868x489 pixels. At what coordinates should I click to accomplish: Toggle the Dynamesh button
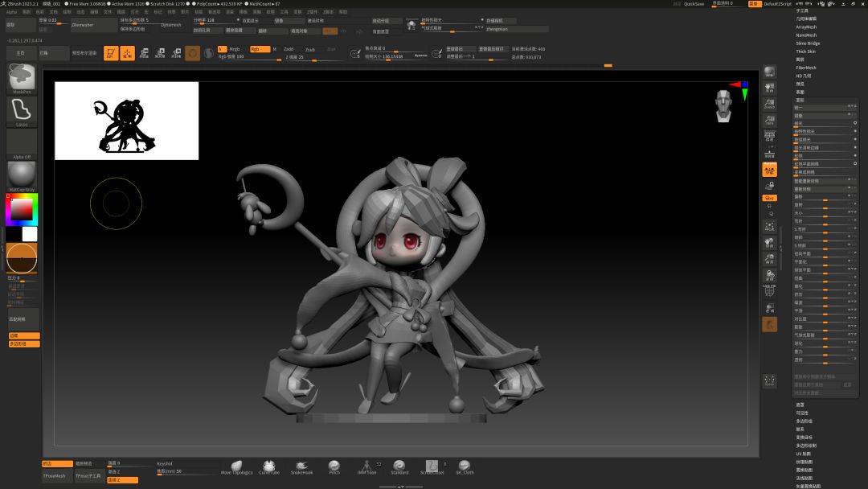(x=170, y=25)
